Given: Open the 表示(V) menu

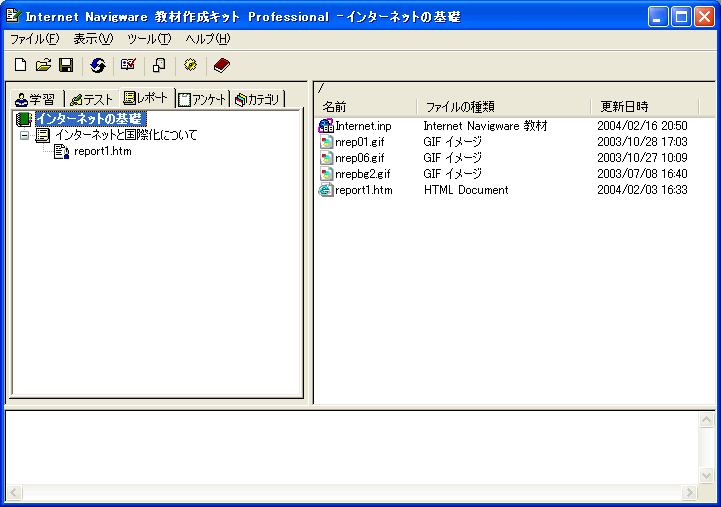Looking at the screenshot, I should click(93, 39).
